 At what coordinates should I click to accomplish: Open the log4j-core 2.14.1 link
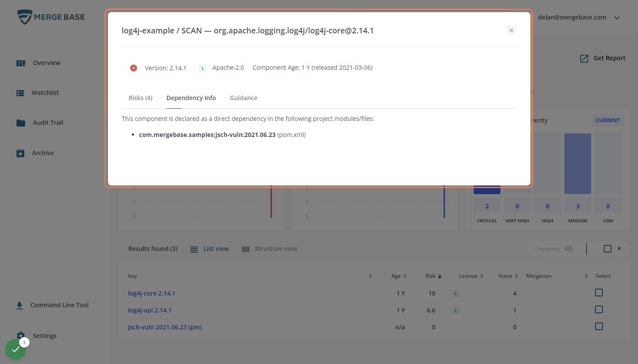click(x=151, y=293)
